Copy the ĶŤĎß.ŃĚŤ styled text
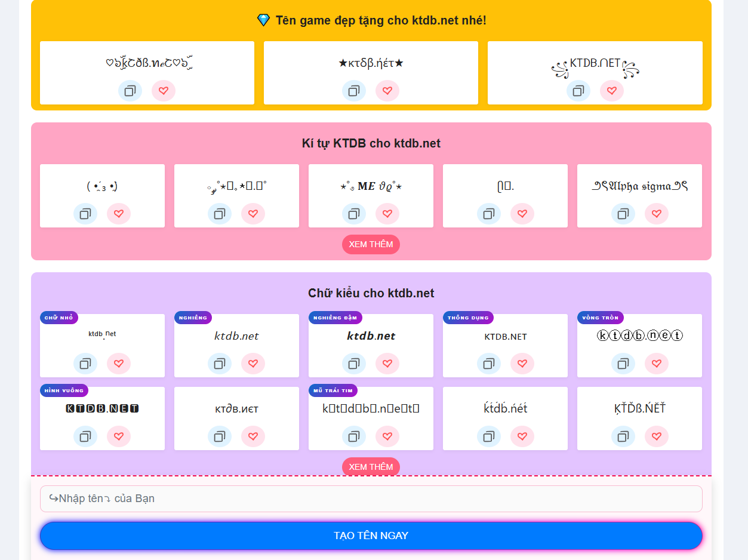 point(623,436)
